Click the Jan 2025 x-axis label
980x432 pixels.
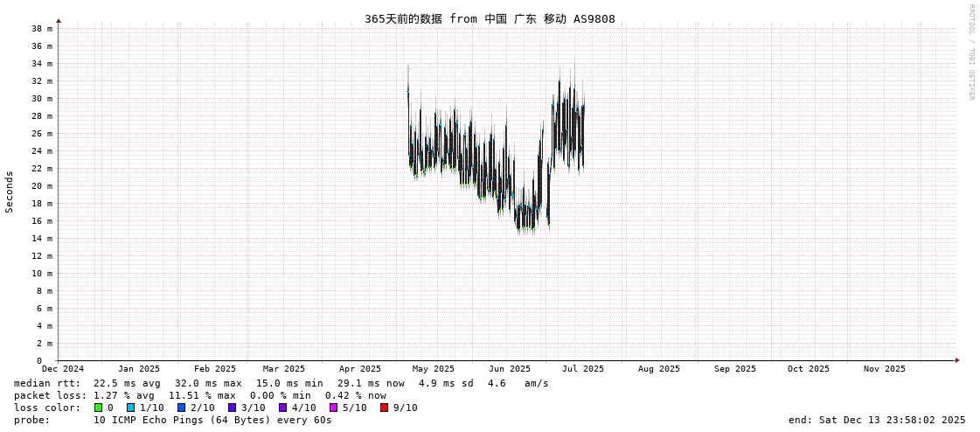(x=139, y=369)
